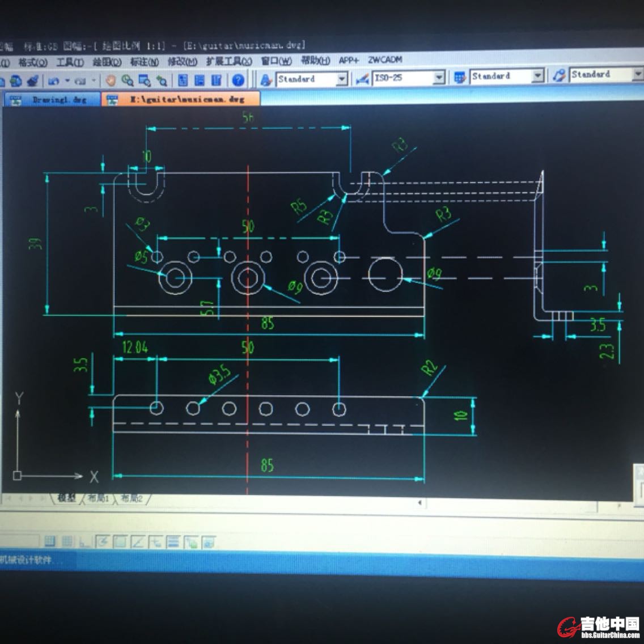Toggle snap mode in status bar
The height and width of the screenshot is (644, 644).
pyautogui.click(x=50, y=541)
